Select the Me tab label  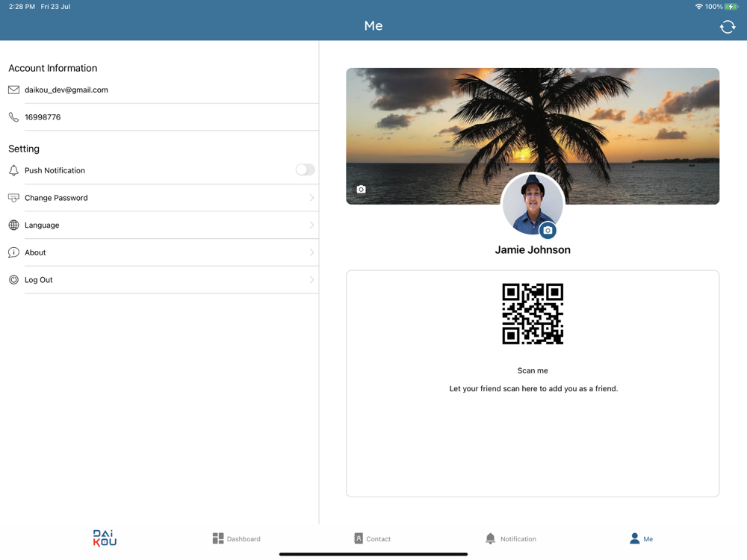648,539
